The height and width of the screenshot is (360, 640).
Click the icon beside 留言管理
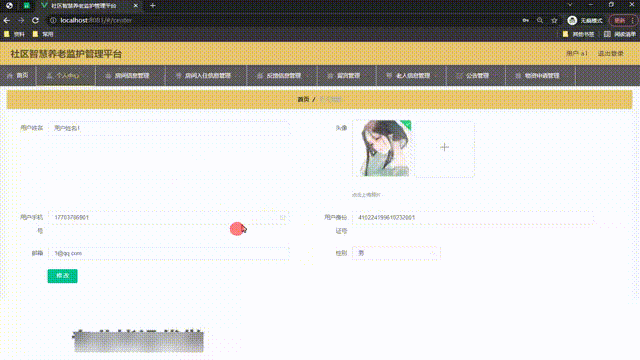pyautogui.click(x=330, y=76)
